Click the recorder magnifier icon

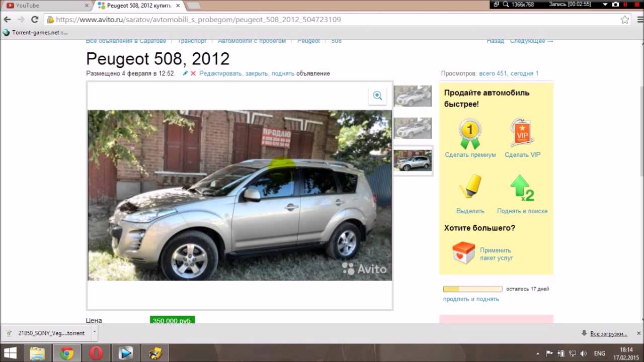click(x=506, y=5)
